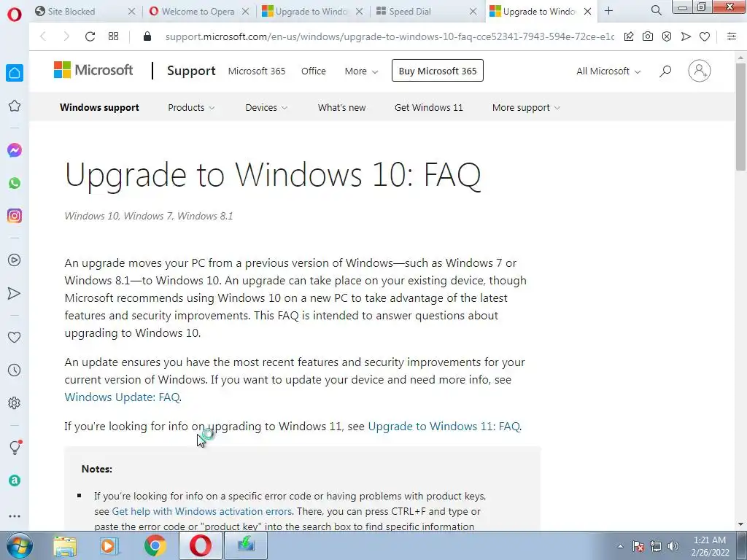Screen dimensions: 747x560
Task: Go back to the previous page
Action: 43,36
